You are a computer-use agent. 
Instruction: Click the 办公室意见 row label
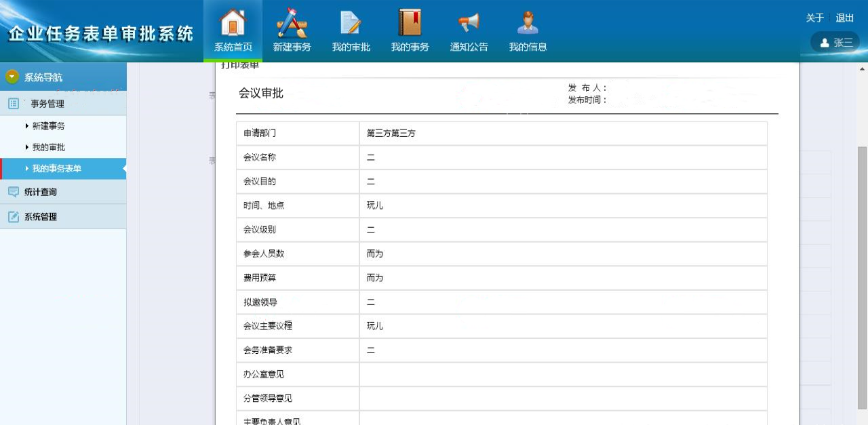(264, 374)
